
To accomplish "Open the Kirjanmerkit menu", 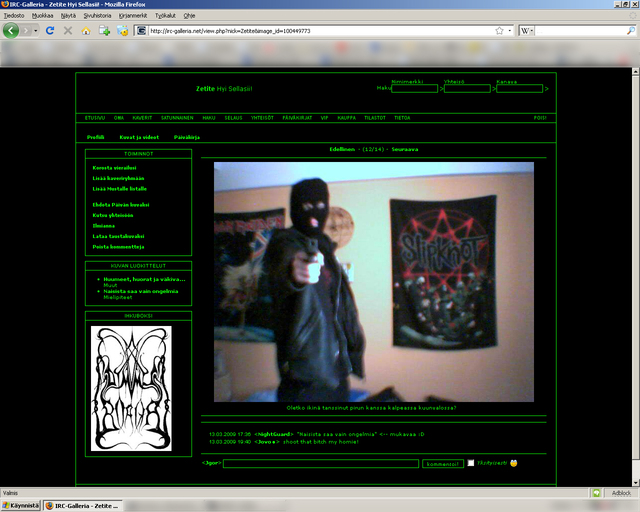I will pos(131,16).
